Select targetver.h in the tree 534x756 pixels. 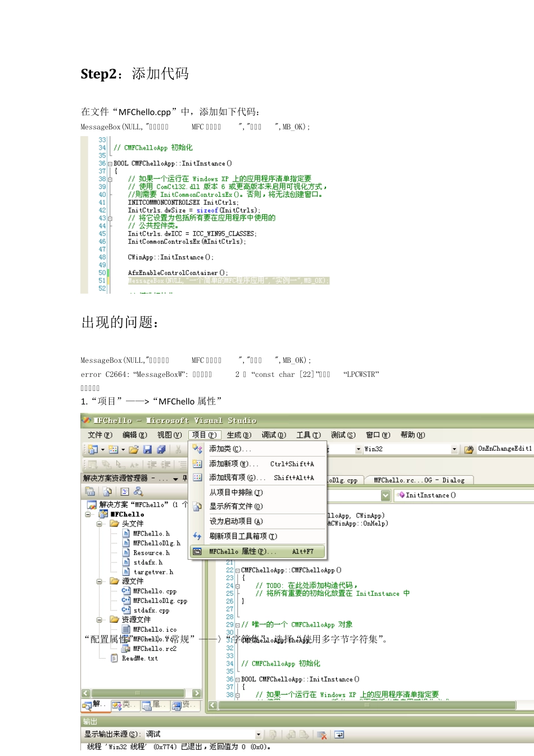[x=153, y=572]
